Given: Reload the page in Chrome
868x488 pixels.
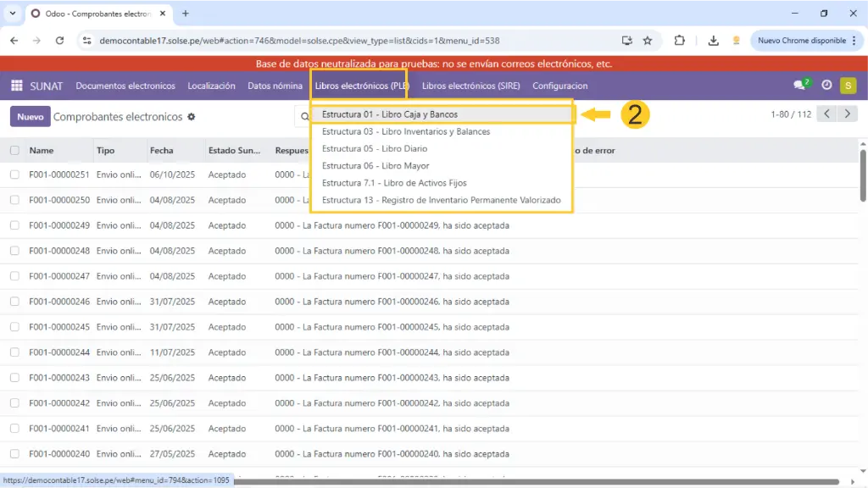Looking at the screenshot, I should click(x=59, y=40).
